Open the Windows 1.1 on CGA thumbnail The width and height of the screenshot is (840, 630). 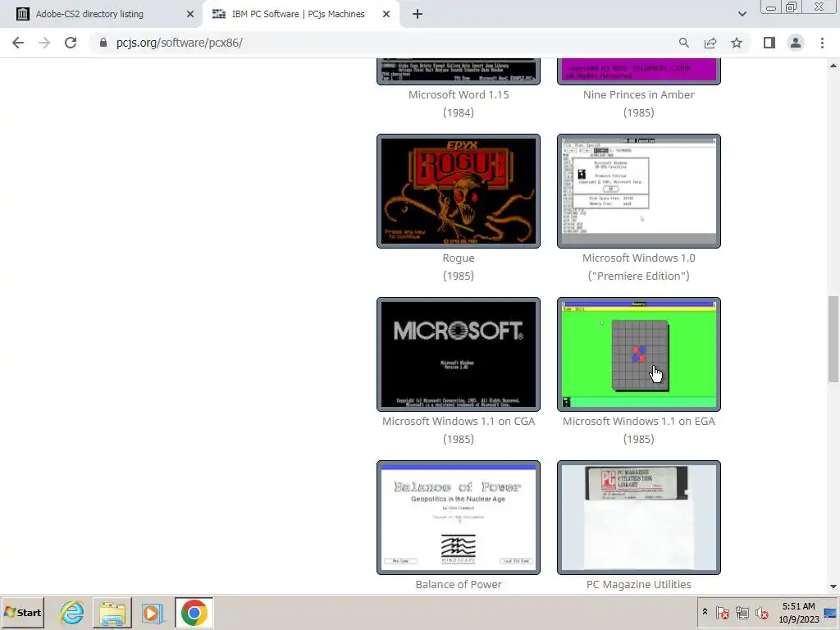[459, 354]
